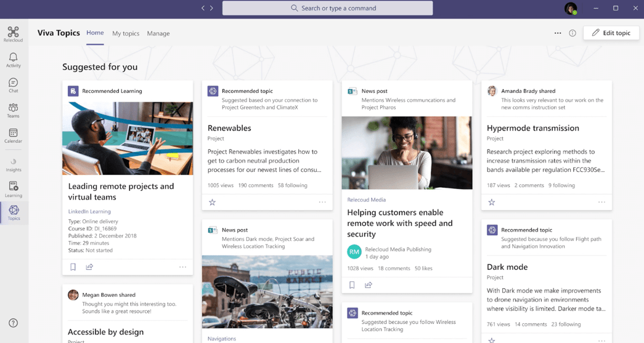Open more options on Hypermode transmission card
The height and width of the screenshot is (343, 644).
point(601,202)
